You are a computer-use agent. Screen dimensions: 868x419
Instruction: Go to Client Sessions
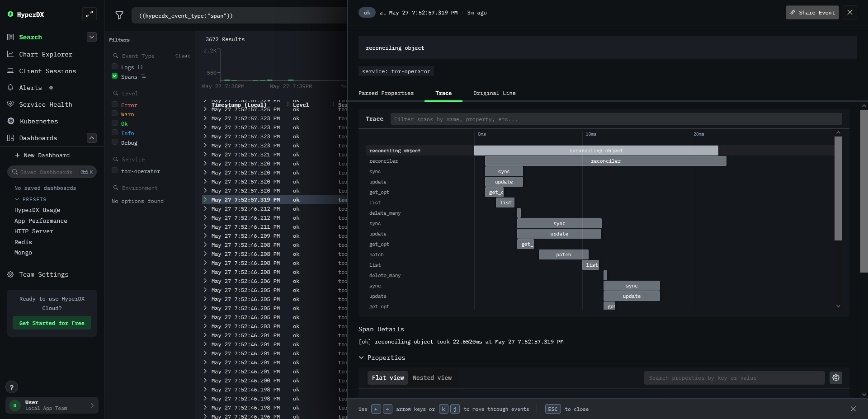click(x=47, y=71)
